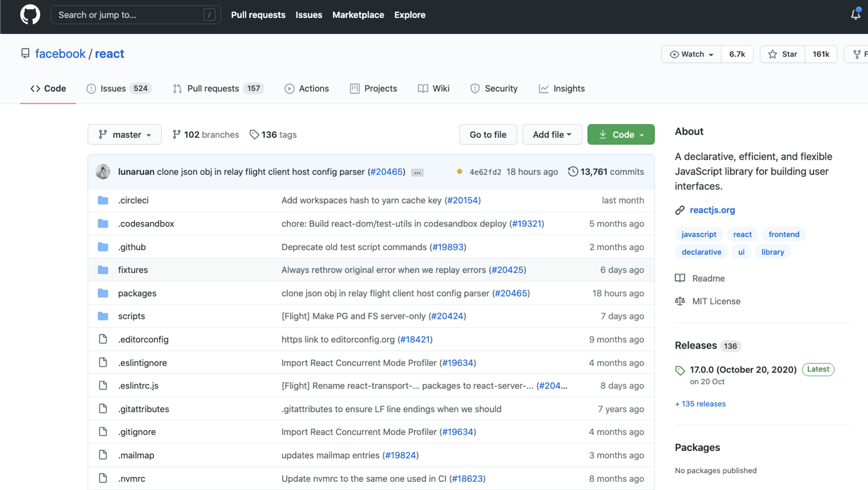This screenshot has width=868, height=490.
Task: Click the book icon beside Readme
Action: 680,278
